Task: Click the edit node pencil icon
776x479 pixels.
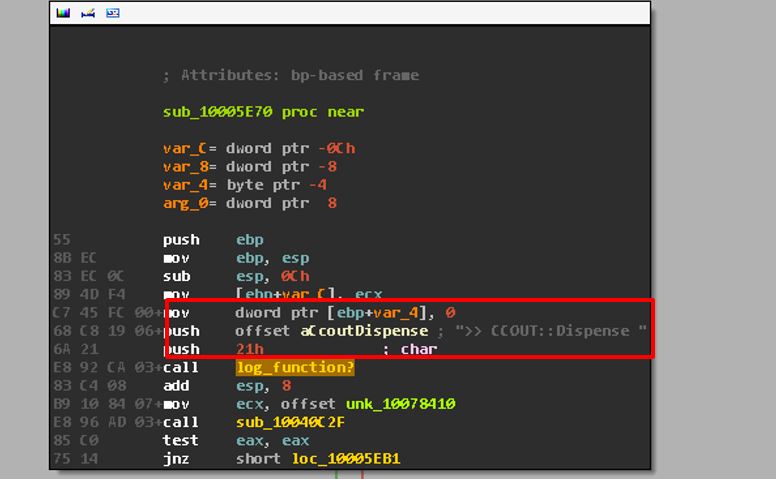Action: [x=88, y=13]
